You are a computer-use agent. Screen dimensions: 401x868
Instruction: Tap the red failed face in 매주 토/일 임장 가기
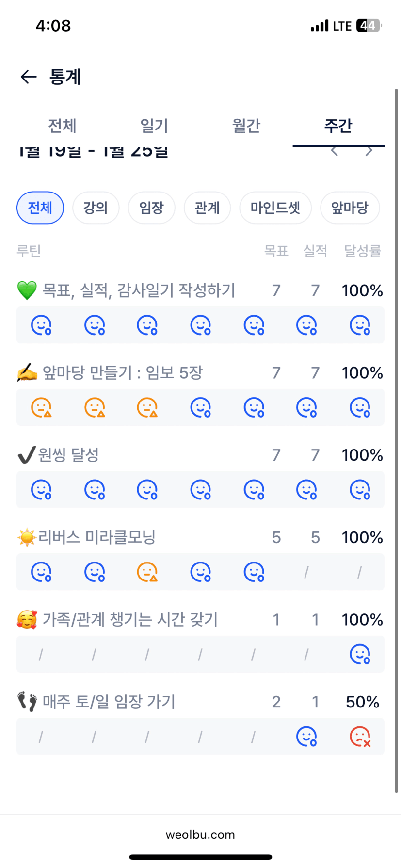(360, 737)
